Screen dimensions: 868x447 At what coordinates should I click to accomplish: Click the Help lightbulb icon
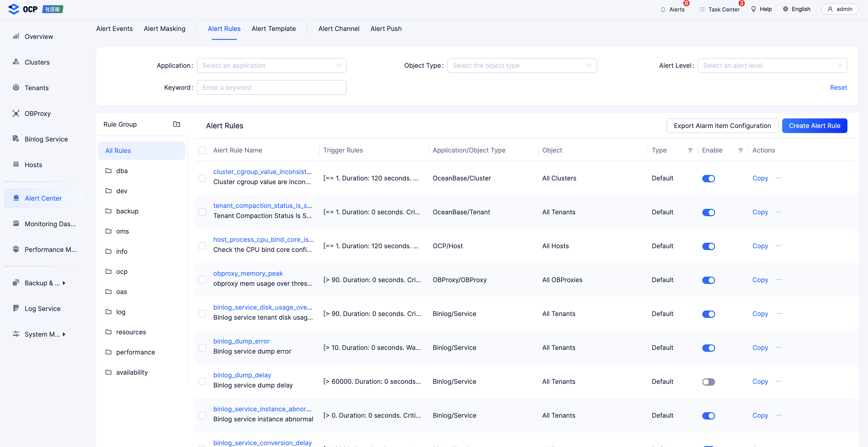754,9
